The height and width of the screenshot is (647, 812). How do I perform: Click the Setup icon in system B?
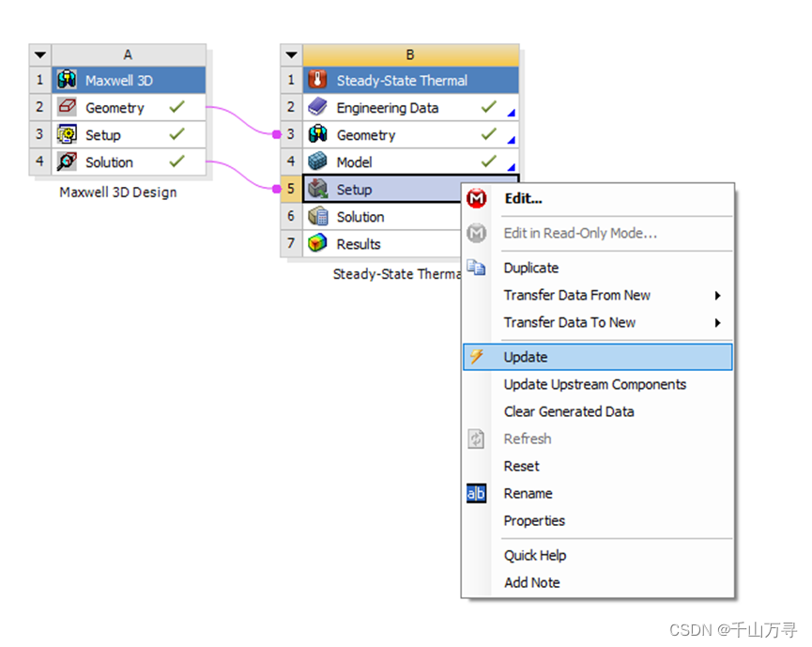pyautogui.click(x=317, y=189)
